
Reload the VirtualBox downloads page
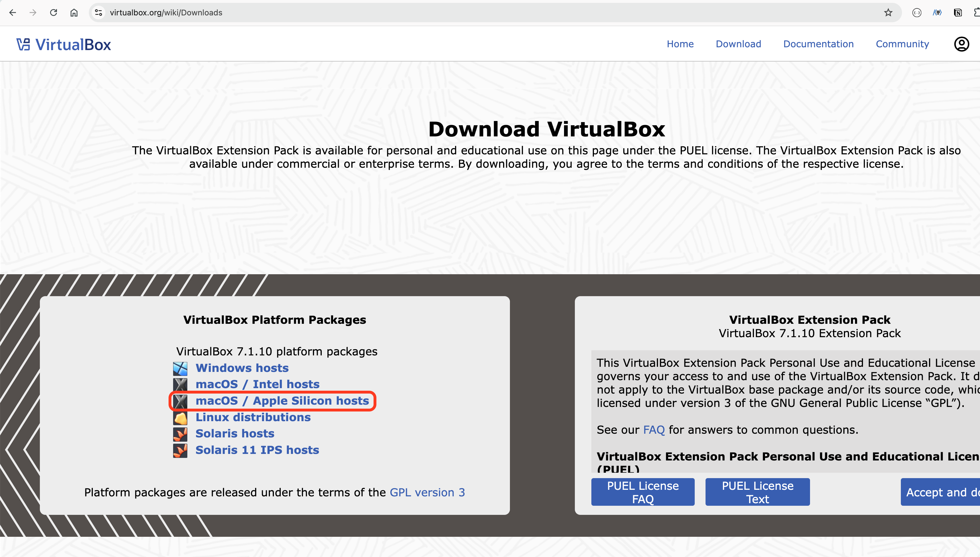pos(54,13)
